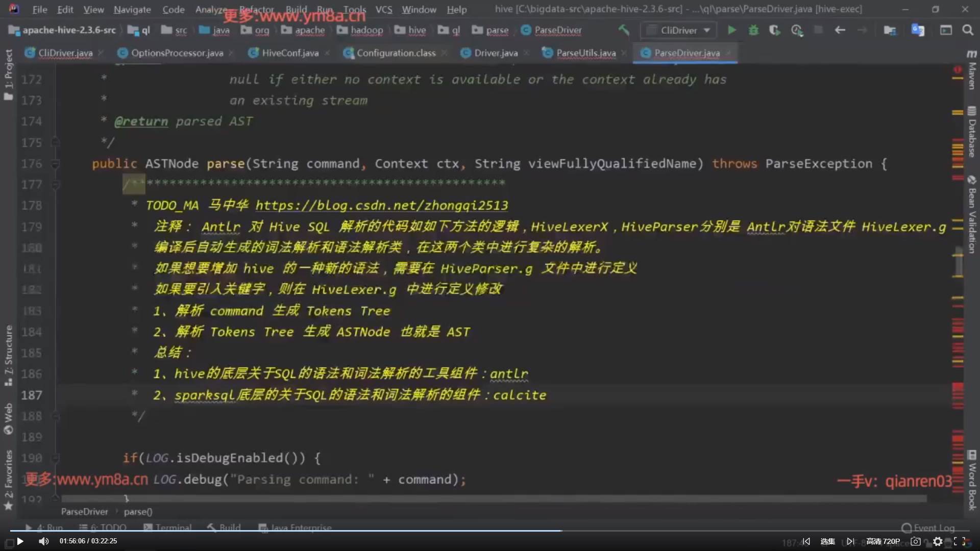The width and height of the screenshot is (980, 551).
Task: Start debugging with the bug icon
Action: 753,30
